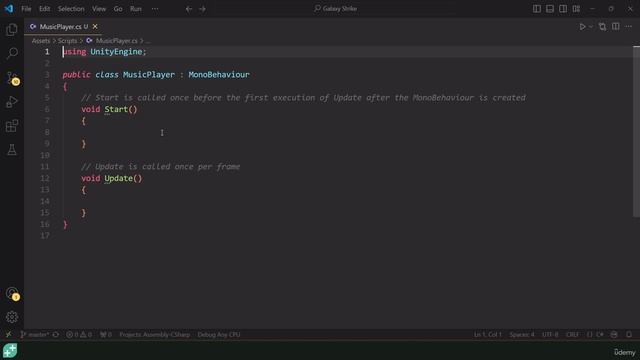Go back with the left arrow

[x=189, y=9]
